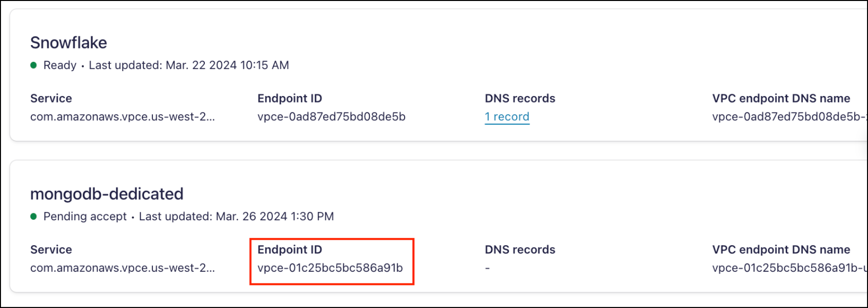Image resolution: width=868 pixels, height=308 pixels.
Task: Open the mongodb-dedicated endpoint title
Action: point(107,194)
